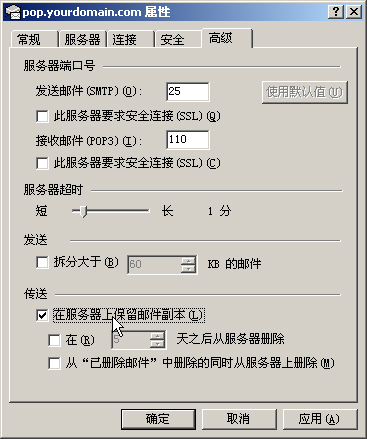Uncheck 在服务器上保留邮件副本 checkbox
The width and height of the screenshot is (367, 439).
pyautogui.click(x=42, y=315)
